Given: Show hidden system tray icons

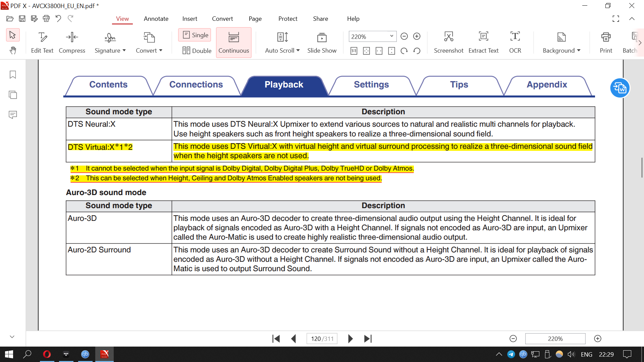Looking at the screenshot, I should [x=499, y=354].
